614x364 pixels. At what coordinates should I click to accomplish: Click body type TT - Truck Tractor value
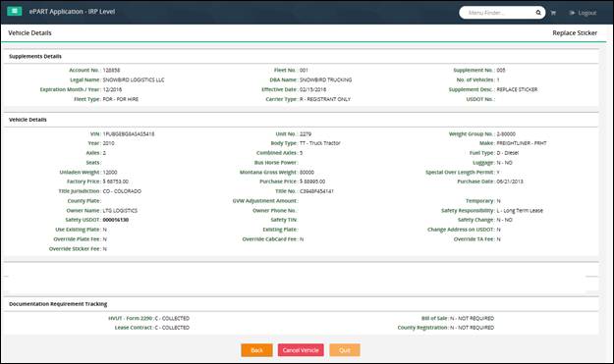coord(320,143)
